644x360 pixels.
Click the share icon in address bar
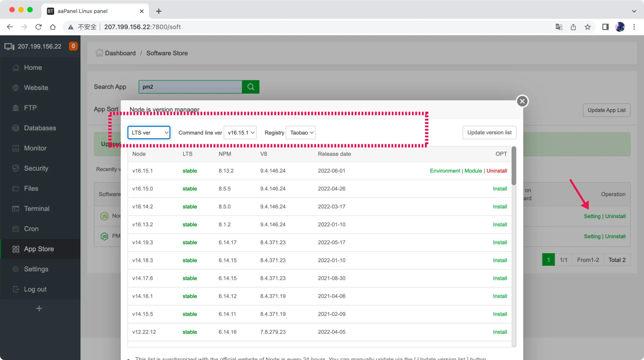573,27
